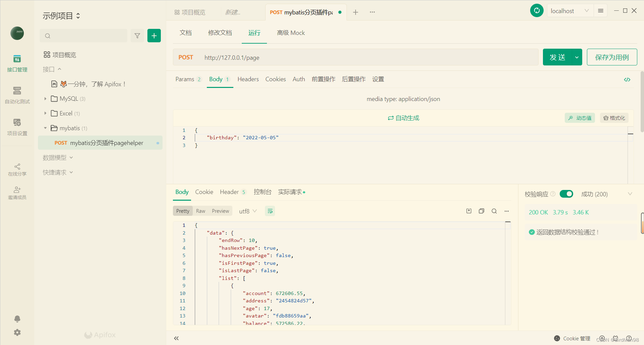
Task: Open the 发送 button dropdown arrow
Action: click(x=577, y=57)
